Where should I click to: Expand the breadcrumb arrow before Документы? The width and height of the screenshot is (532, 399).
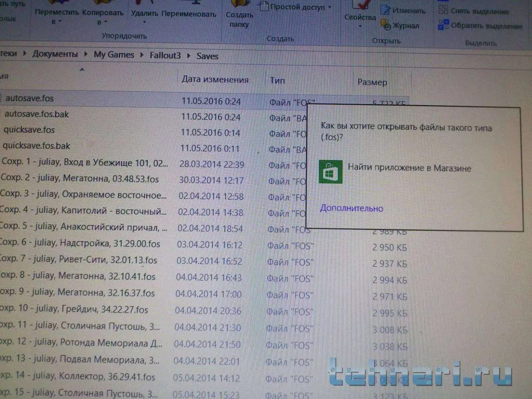pos(24,54)
